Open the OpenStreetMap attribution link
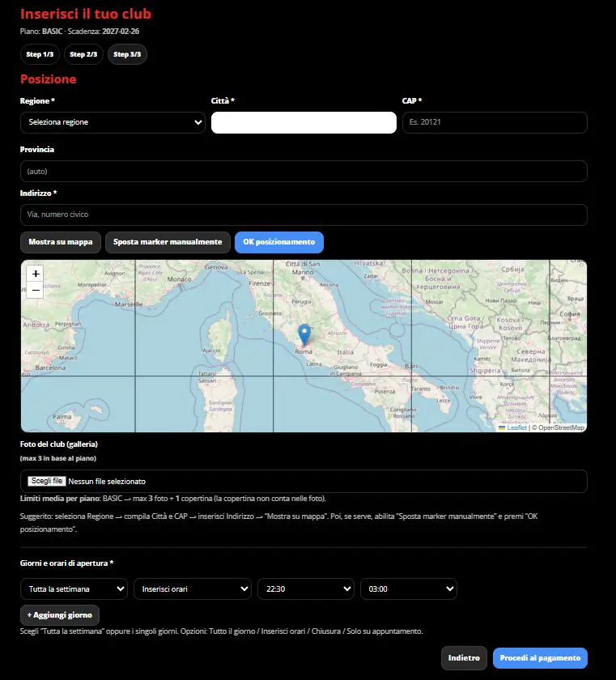The height and width of the screenshot is (680, 616). point(559,427)
